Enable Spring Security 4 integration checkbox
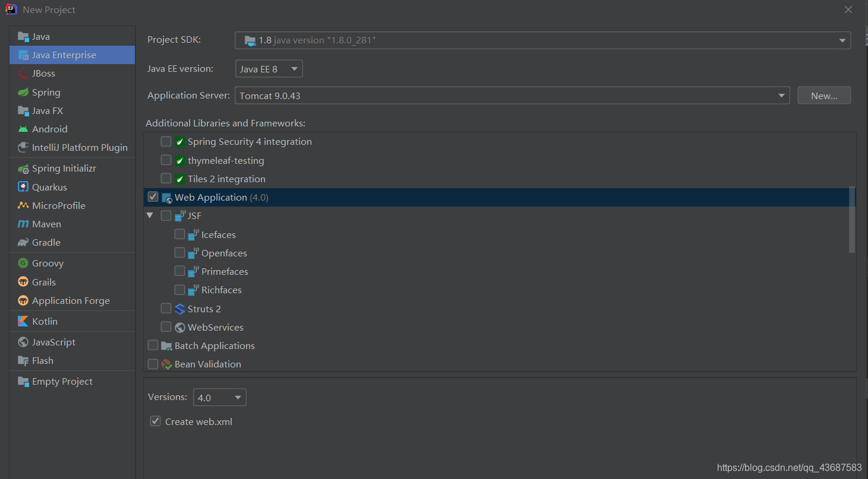This screenshot has height=479, width=868. point(166,141)
